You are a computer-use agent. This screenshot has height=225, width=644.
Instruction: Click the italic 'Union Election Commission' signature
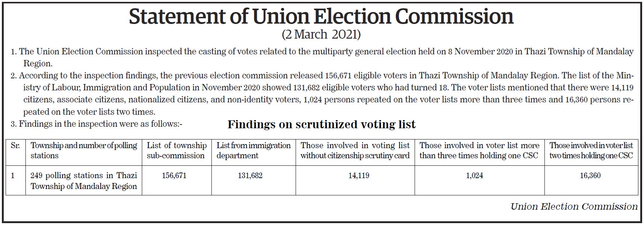click(x=574, y=207)
